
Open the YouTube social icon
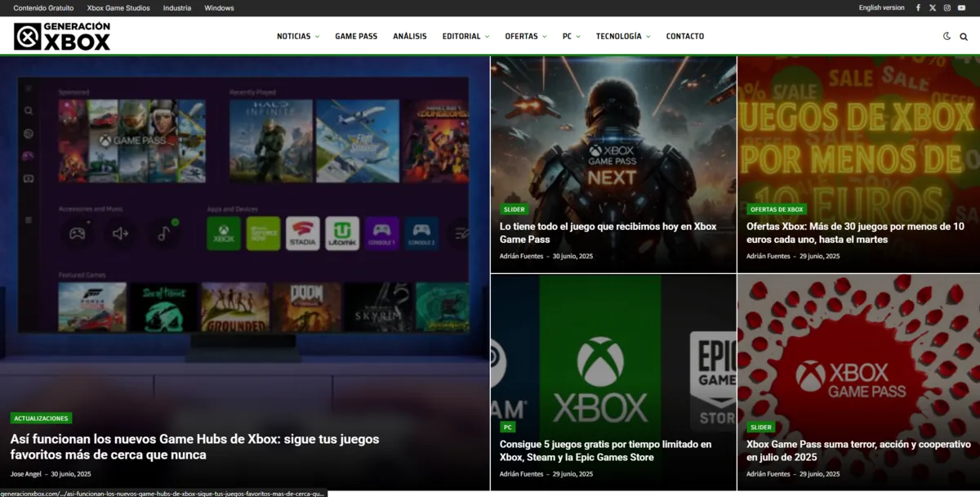coord(962,7)
